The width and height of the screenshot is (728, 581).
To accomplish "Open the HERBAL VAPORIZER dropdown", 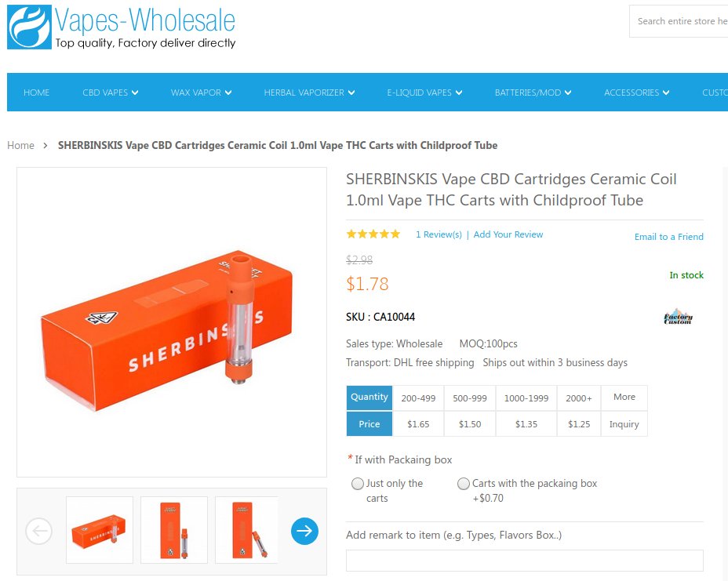I will tap(309, 93).
